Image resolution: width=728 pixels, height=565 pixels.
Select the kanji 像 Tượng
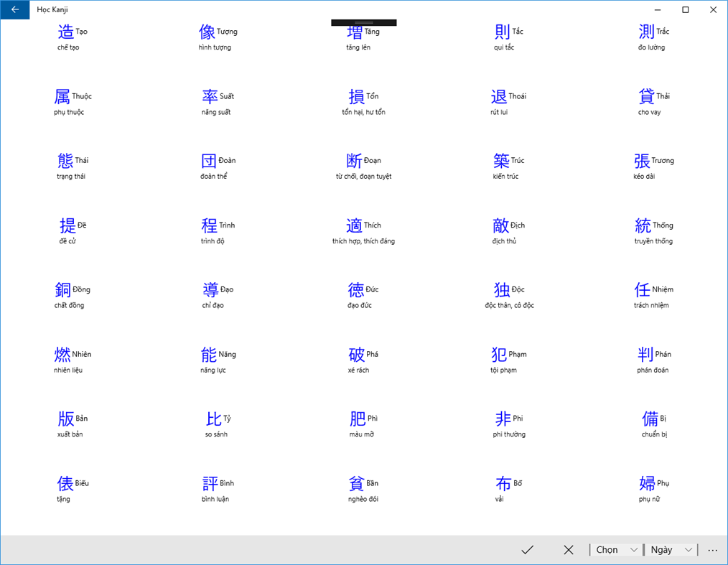(x=205, y=32)
